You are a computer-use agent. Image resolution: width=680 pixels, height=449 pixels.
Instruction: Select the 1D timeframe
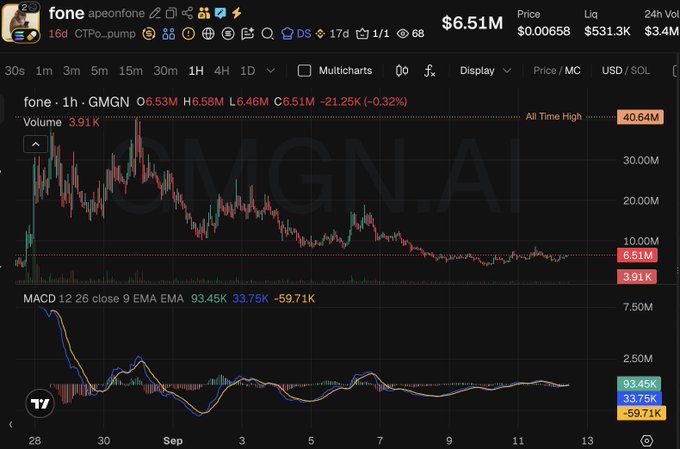pyautogui.click(x=248, y=70)
